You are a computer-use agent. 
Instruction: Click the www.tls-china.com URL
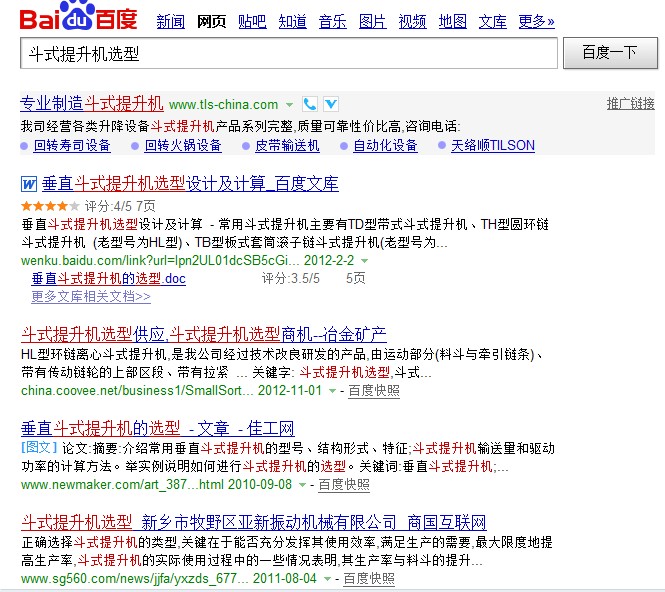(x=224, y=104)
